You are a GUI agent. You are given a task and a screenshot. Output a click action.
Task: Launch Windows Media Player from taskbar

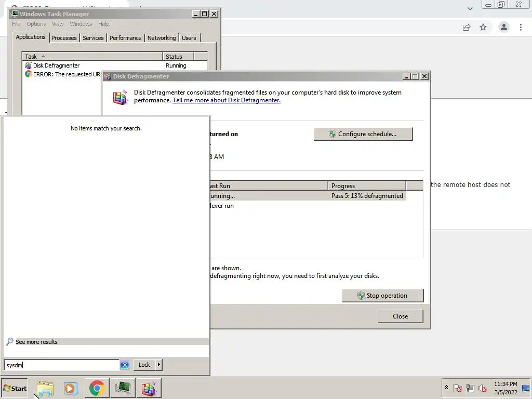coord(71,388)
